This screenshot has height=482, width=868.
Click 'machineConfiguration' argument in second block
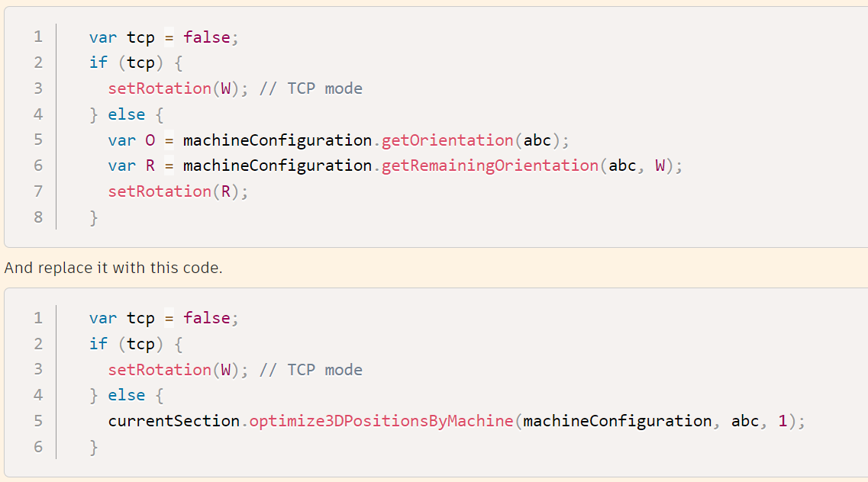pyautogui.click(x=618, y=421)
